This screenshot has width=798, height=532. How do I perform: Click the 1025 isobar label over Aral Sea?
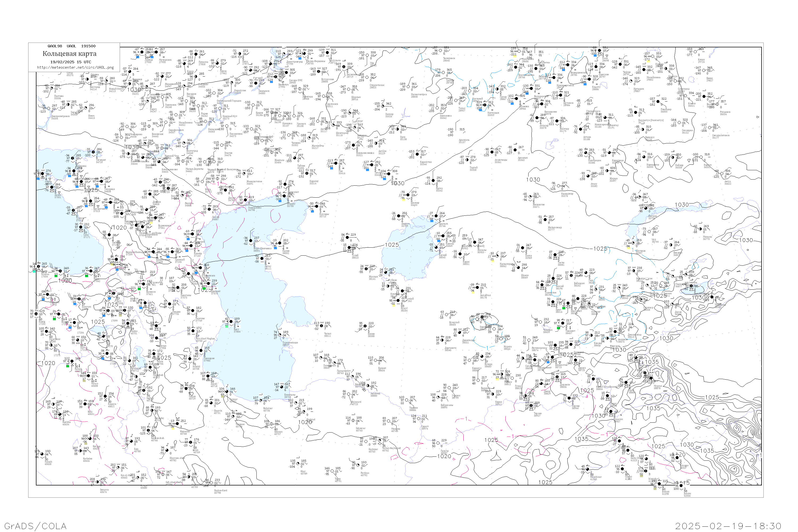[x=392, y=245]
